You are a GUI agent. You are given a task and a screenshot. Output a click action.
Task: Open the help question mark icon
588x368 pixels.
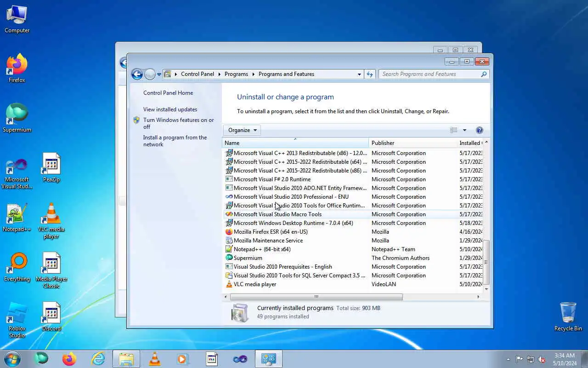point(480,130)
